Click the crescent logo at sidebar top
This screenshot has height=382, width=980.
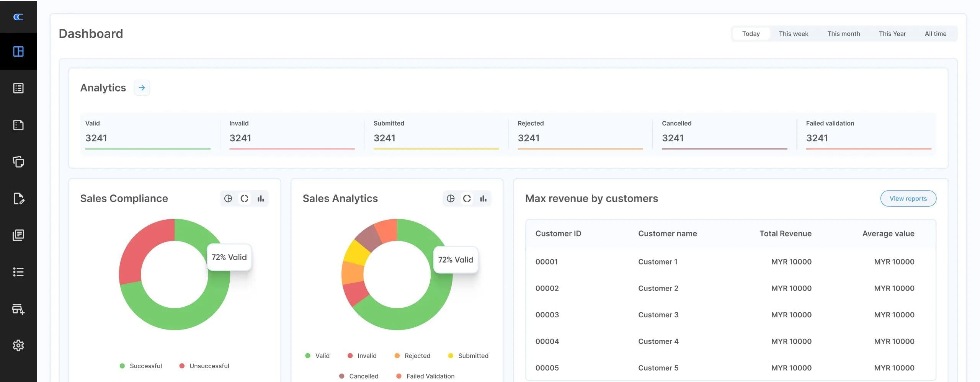[18, 17]
